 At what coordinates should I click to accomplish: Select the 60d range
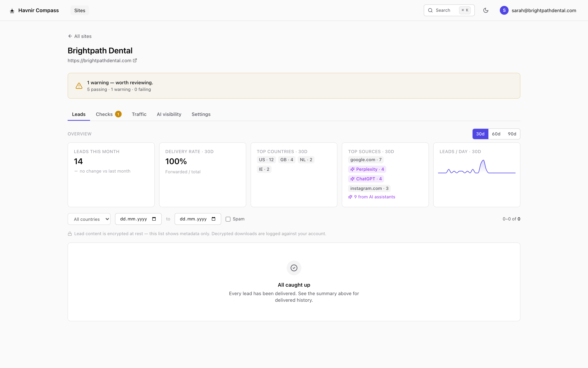(496, 134)
